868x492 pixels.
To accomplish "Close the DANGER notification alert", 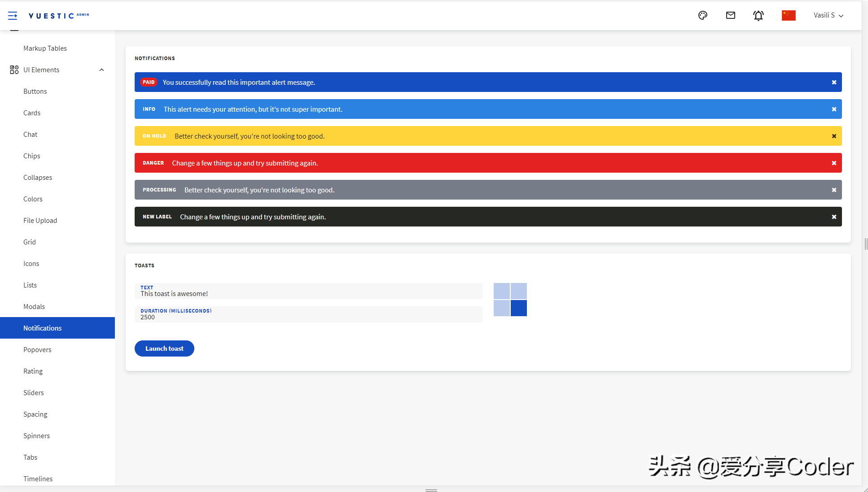I will tap(833, 163).
